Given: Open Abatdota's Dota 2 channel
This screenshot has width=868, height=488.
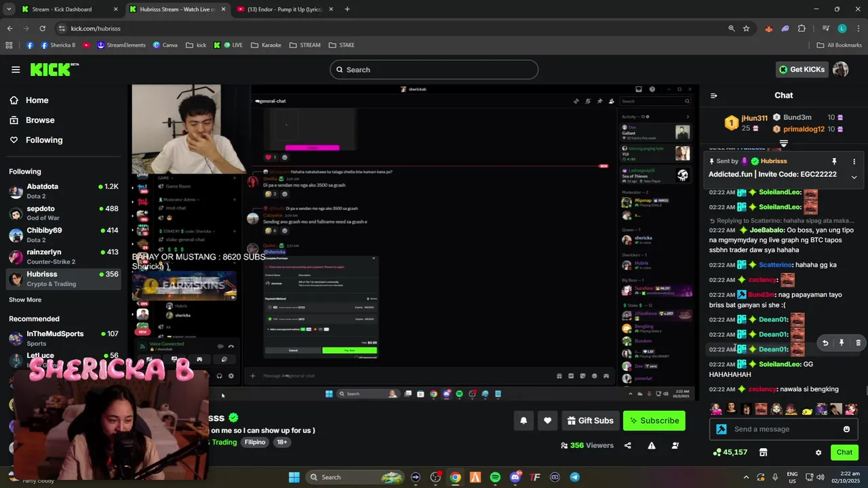Looking at the screenshot, I should pos(64,191).
